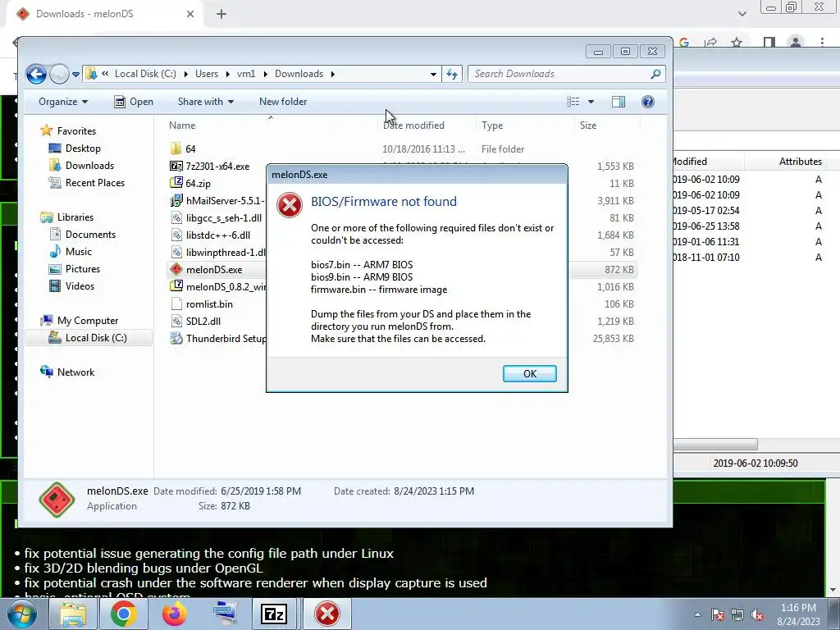Select 7z2301-x64.exe file
This screenshot has height=630, width=840.
point(217,167)
